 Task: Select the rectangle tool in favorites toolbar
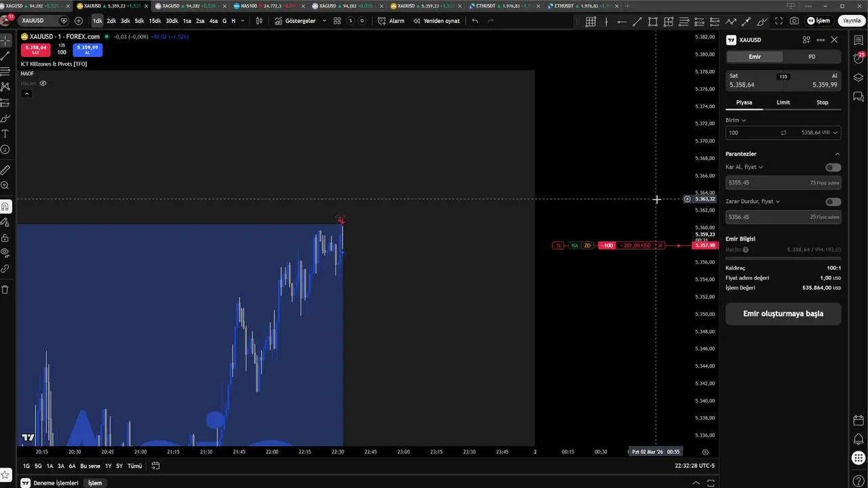coord(652,22)
